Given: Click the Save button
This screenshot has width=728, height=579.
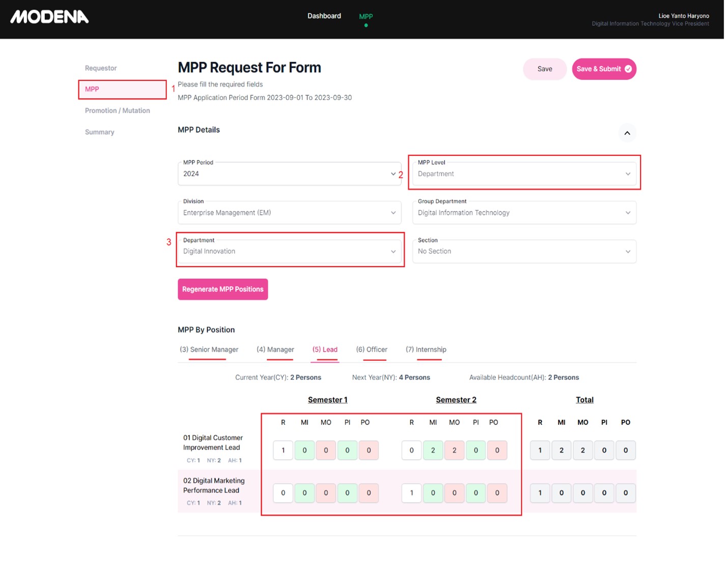Looking at the screenshot, I should pos(544,69).
